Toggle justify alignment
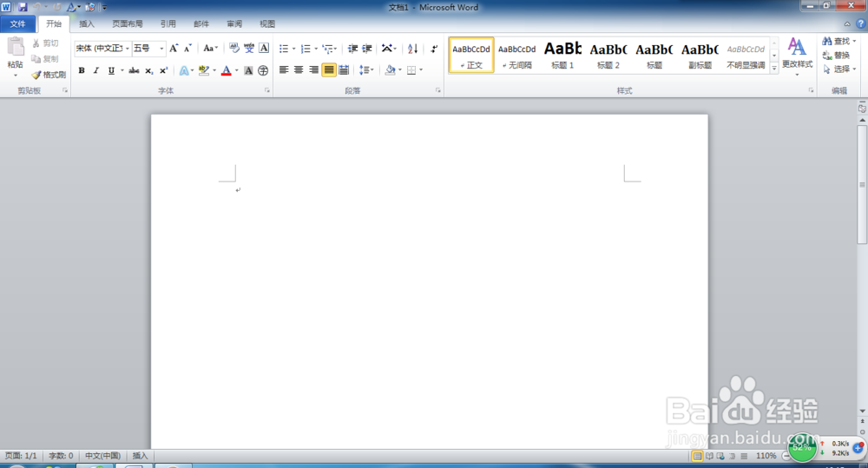The height and width of the screenshot is (468, 868). [x=329, y=69]
